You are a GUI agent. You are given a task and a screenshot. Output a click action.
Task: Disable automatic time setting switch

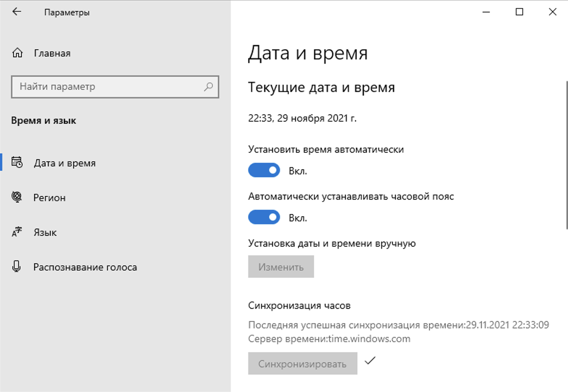tap(264, 170)
